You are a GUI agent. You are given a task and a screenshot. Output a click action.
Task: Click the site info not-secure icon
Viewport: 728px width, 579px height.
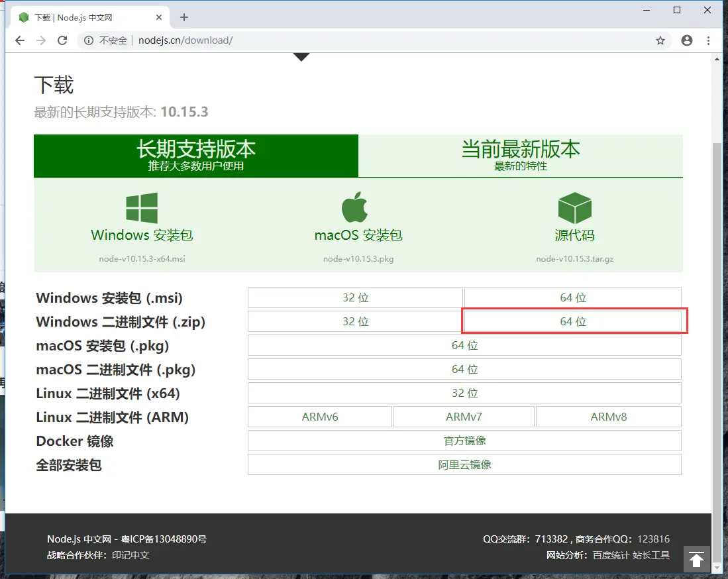(x=88, y=40)
